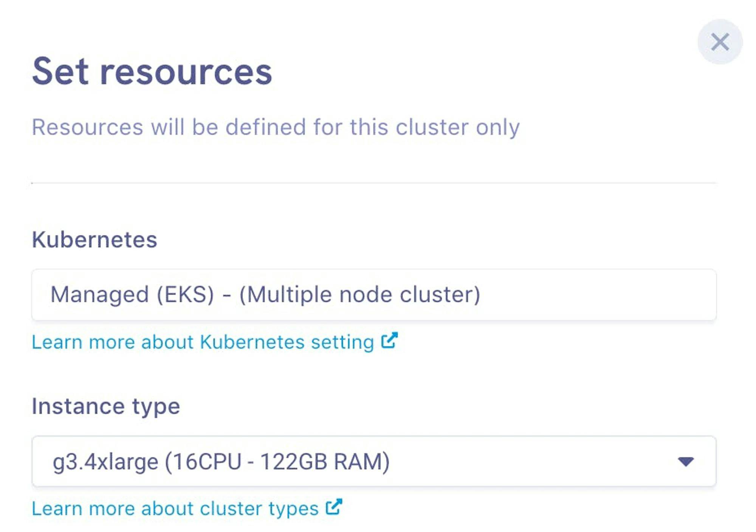Click the Set resources dialog title
The width and height of the screenshot is (756, 532).
(x=151, y=74)
